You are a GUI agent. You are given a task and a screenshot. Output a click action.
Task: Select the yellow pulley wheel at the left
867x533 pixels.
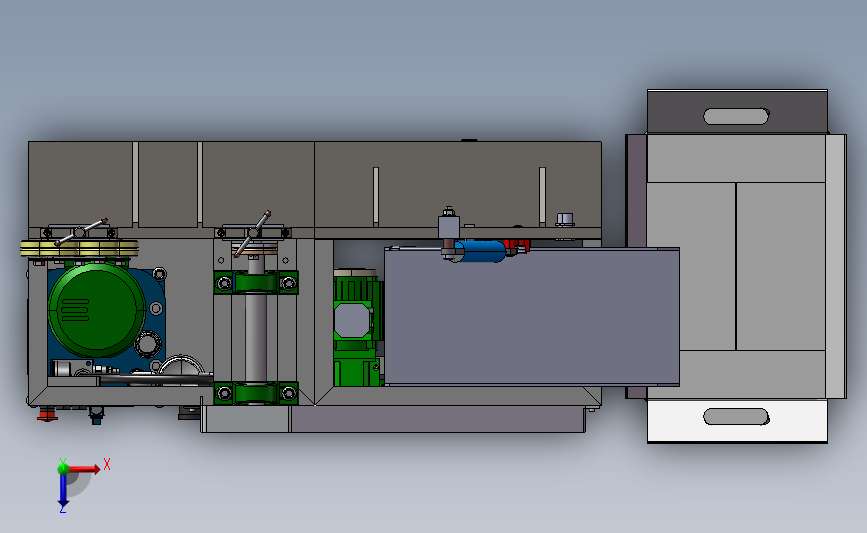point(79,248)
